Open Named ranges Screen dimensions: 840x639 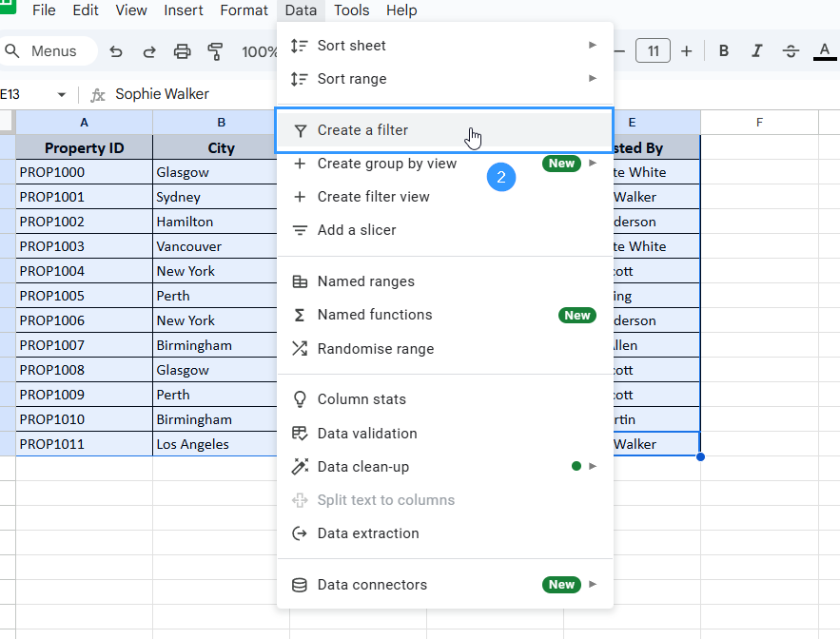444,281
